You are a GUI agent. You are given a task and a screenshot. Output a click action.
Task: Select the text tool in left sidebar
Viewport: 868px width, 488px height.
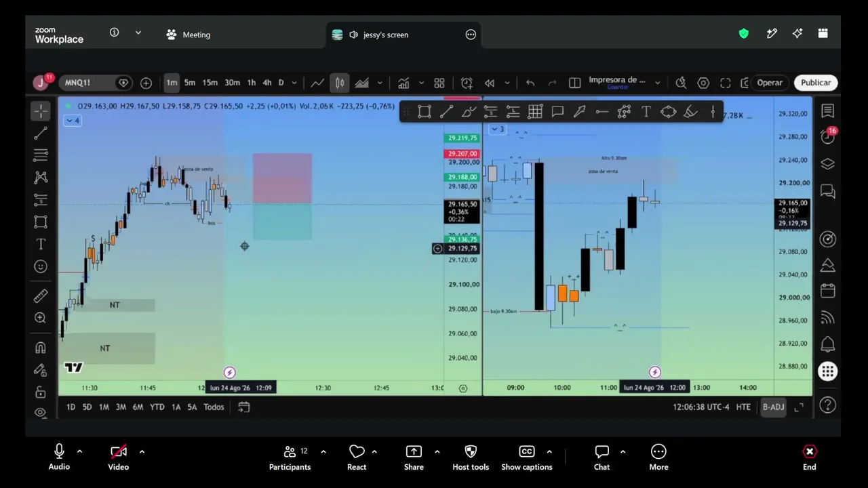(x=41, y=245)
